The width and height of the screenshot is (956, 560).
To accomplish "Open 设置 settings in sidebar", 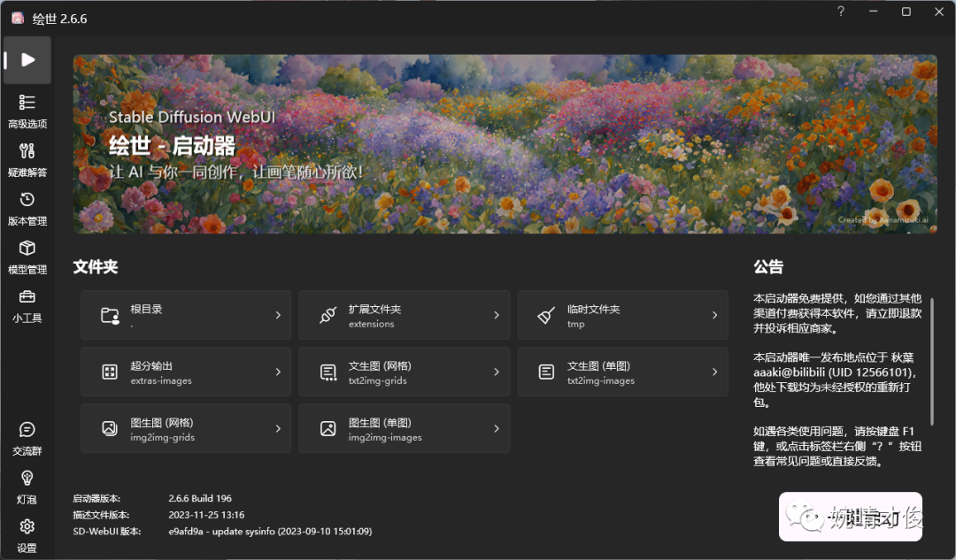I will [x=27, y=536].
